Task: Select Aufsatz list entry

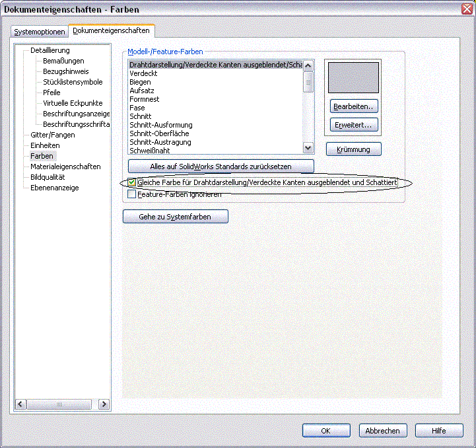Action: pyautogui.click(x=215, y=91)
